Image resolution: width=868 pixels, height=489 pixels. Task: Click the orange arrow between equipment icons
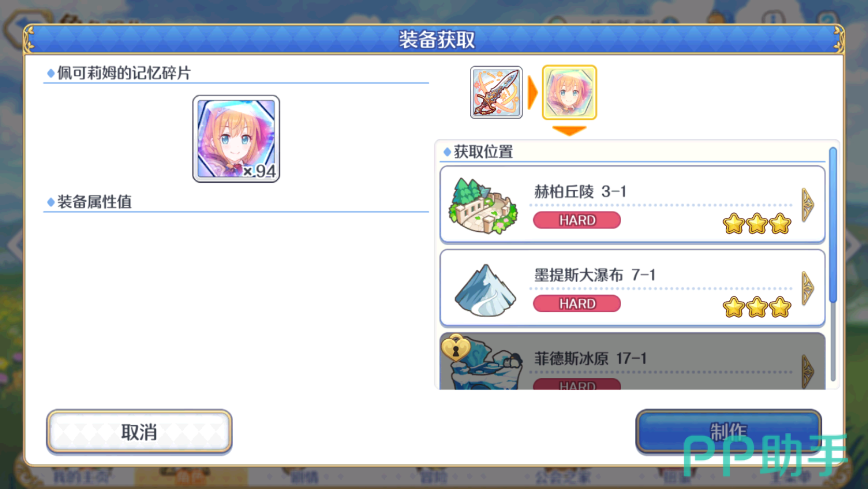pyautogui.click(x=532, y=92)
